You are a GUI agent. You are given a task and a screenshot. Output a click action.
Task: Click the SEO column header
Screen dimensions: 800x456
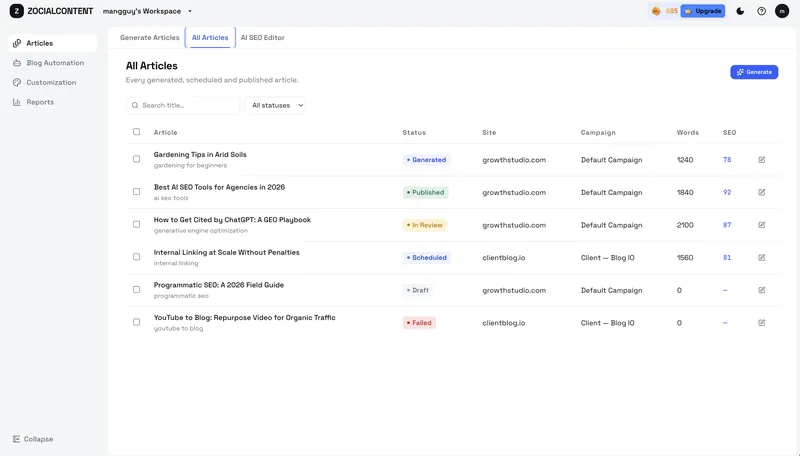pos(730,133)
